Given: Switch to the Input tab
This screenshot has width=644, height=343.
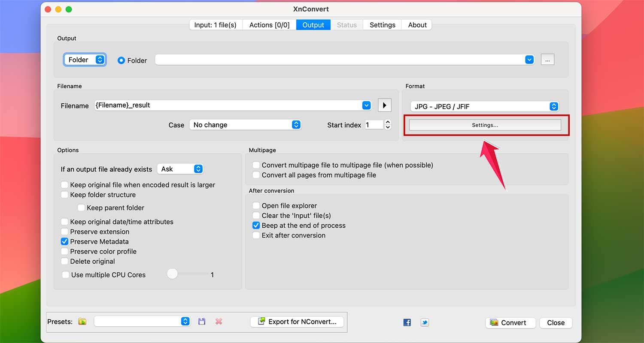Looking at the screenshot, I should coord(216,24).
